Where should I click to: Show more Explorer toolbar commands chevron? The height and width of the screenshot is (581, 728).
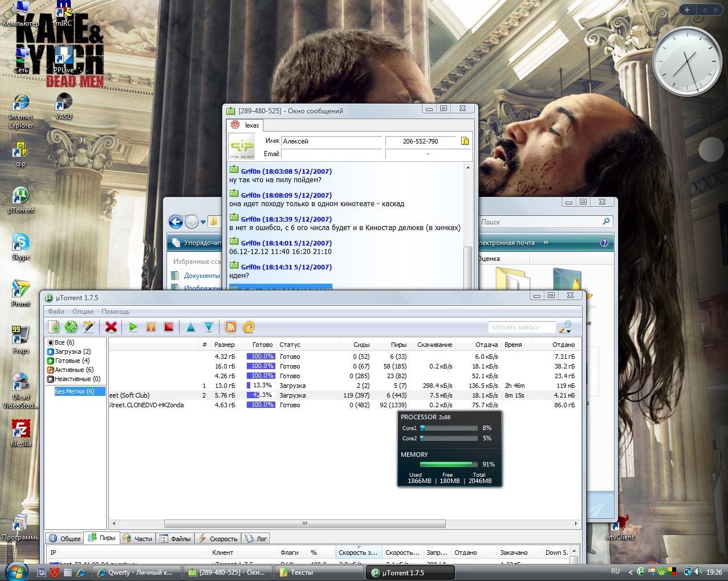(x=546, y=243)
